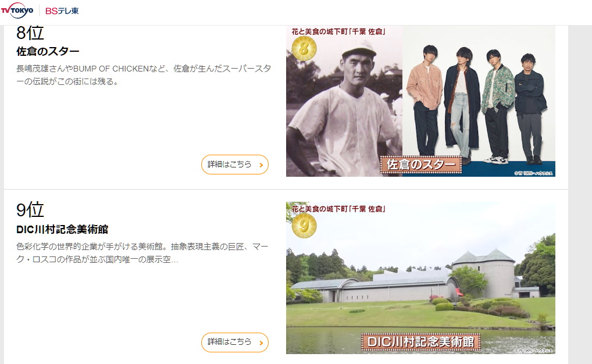Open the BSテレ東 logo link
Screen dimensions: 592x364
(62, 11)
